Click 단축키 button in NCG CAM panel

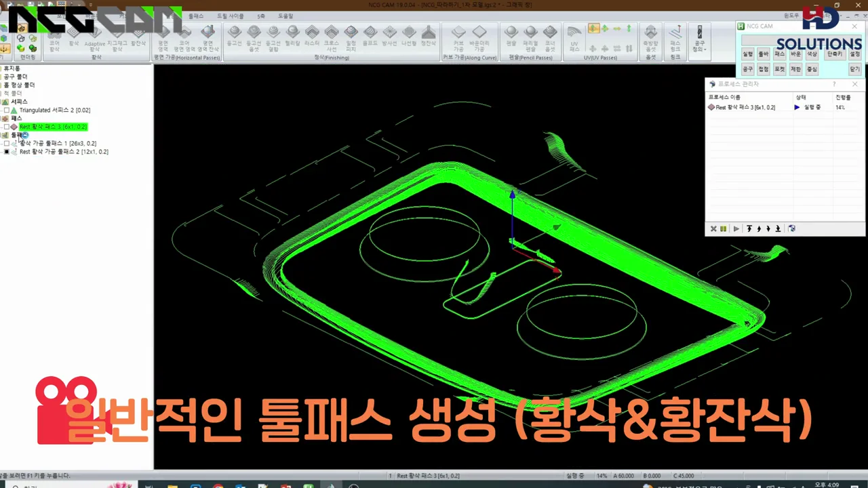click(x=833, y=54)
